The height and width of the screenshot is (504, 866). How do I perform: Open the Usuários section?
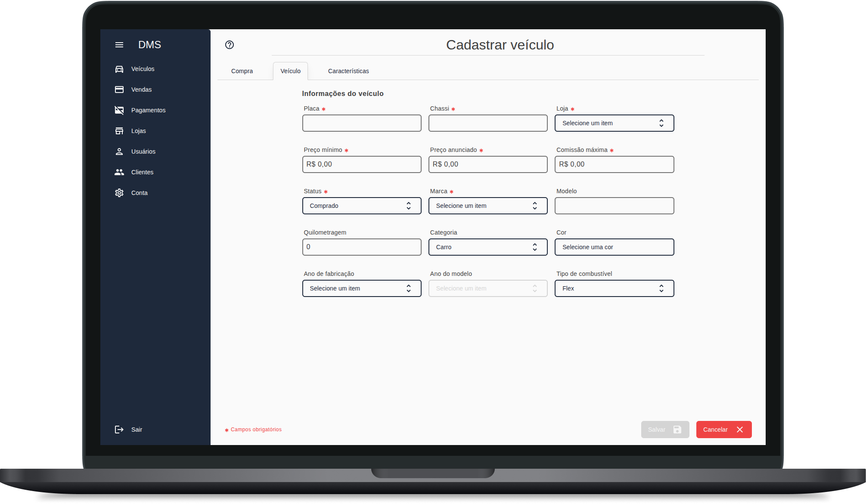pyautogui.click(x=119, y=152)
